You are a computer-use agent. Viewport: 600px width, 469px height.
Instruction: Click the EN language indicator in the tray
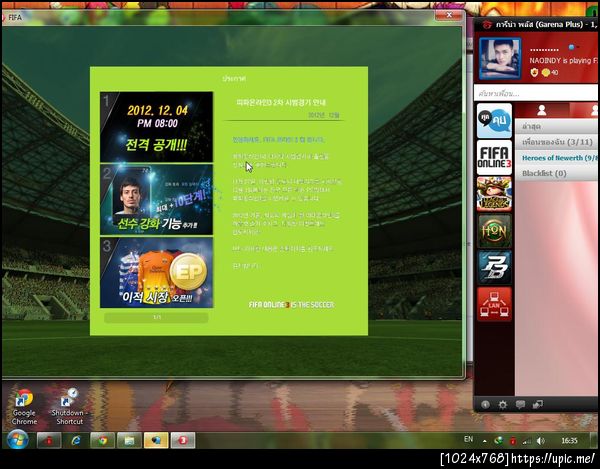(468, 439)
